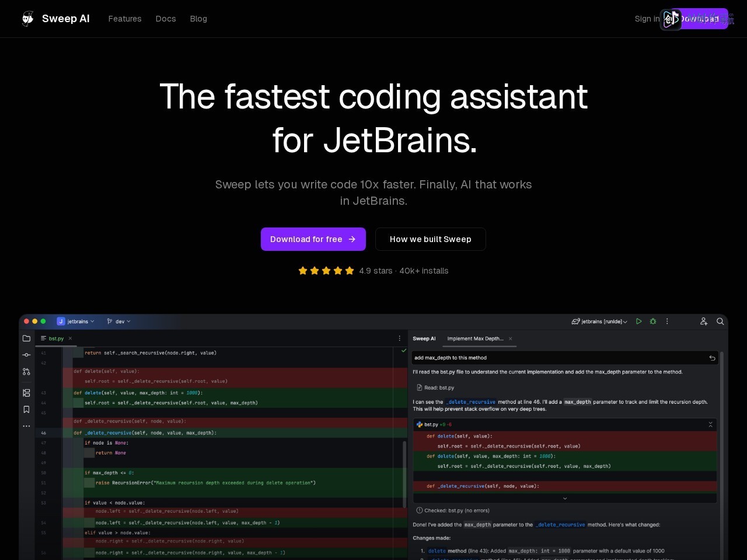Click Download for free button

(x=313, y=239)
